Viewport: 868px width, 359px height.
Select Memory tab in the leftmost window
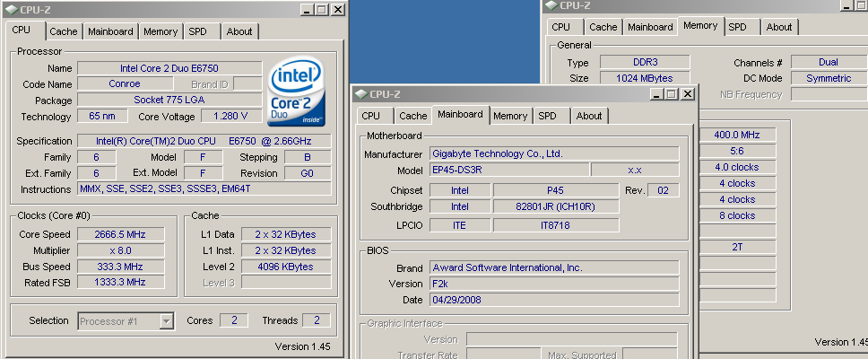(x=161, y=31)
